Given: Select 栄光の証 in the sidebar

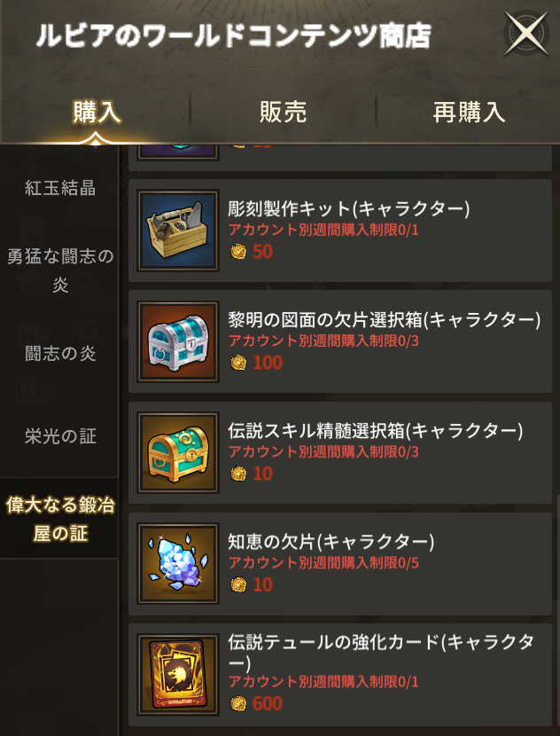Looking at the screenshot, I should (60, 436).
